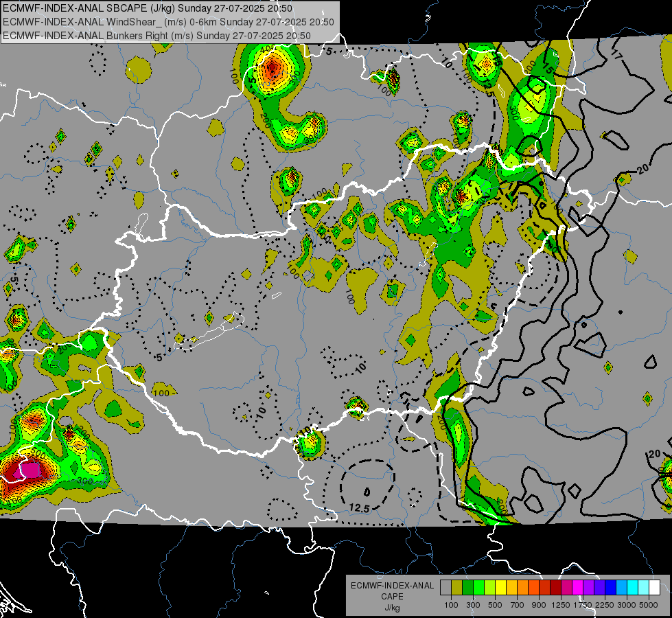Select the orange swatch right after 700

(x=523, y=588)
